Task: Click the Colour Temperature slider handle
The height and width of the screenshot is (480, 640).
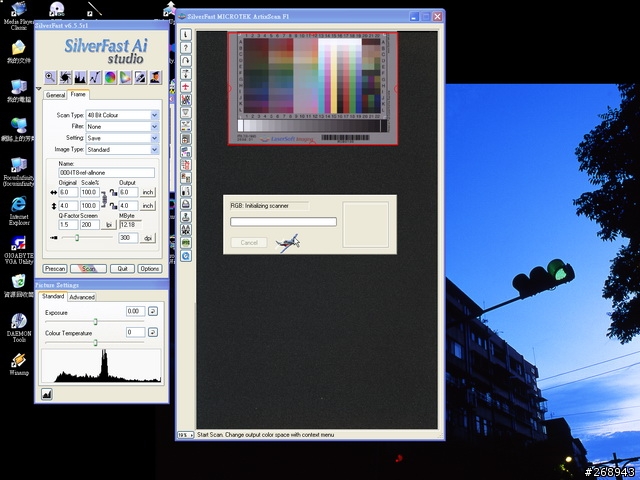Action: [x=96, y=342]
